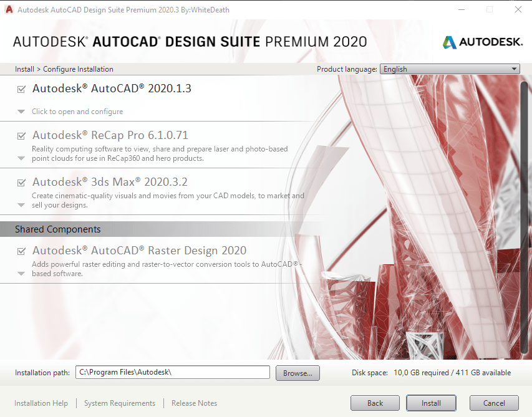This screenshot has height=417, width=532.
Task: Click the installation path input field
Action: pyautogui.click(x=172, y=372)
